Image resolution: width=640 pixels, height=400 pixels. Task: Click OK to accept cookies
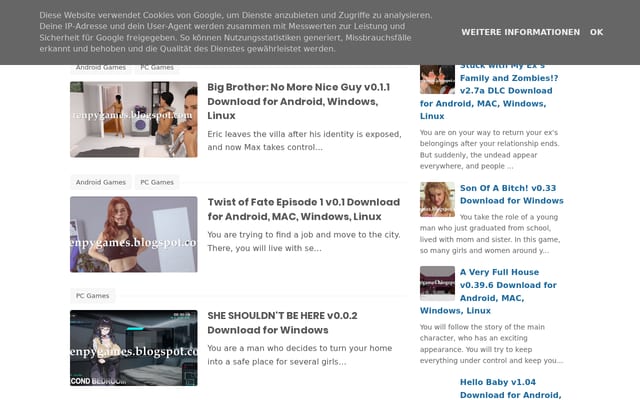coord(596,32)
